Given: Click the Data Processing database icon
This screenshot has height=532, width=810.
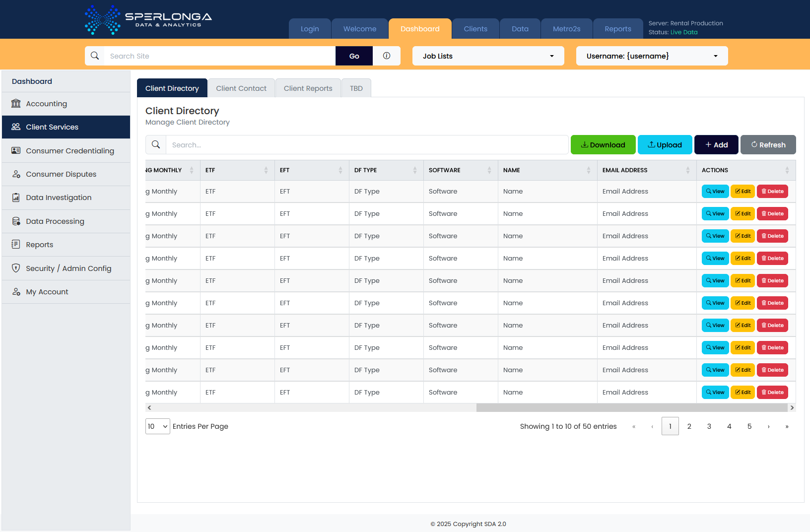Looking at the screenshot, I should tap(16, 221).
